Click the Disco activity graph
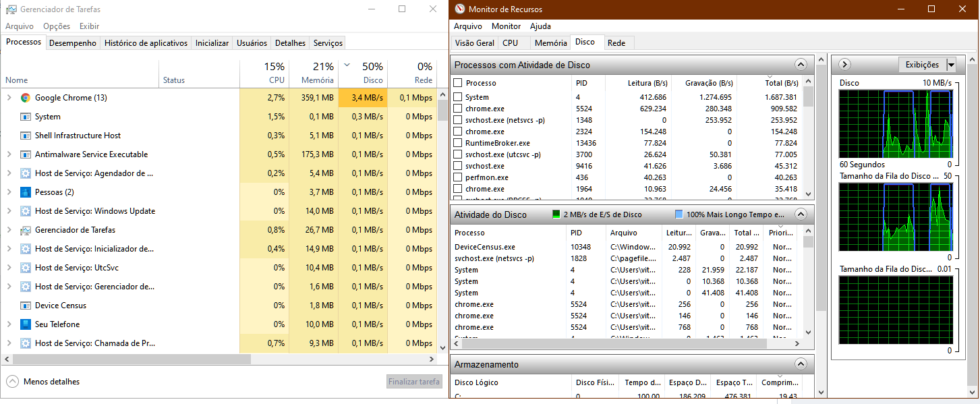The width and height of the screenshot is (980, 404). [895, 123]
